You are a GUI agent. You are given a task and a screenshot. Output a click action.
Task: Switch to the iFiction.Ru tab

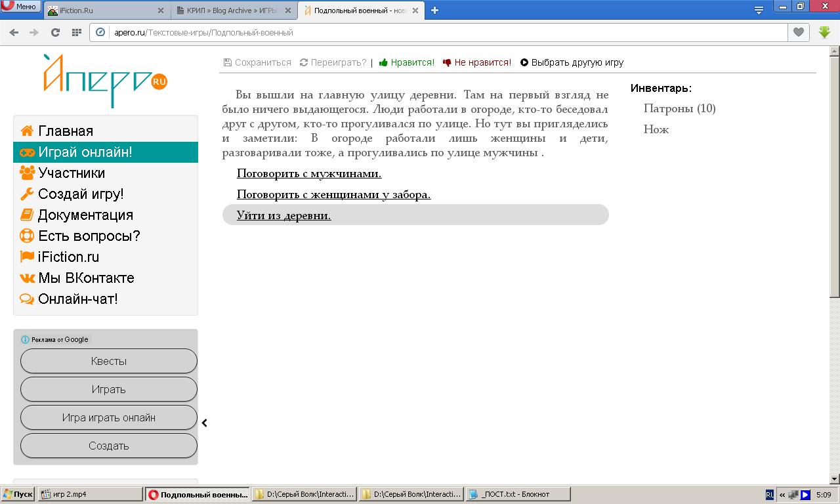(105, 10)
